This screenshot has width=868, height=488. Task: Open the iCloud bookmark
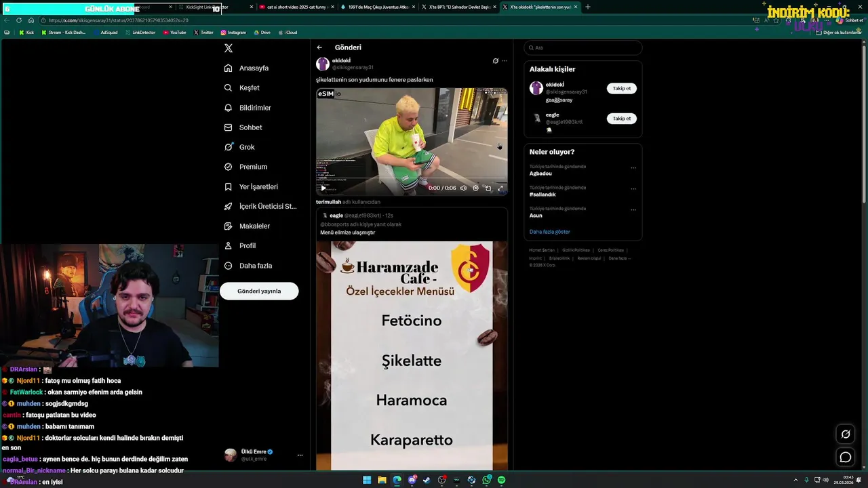click(x=288, y=33)
